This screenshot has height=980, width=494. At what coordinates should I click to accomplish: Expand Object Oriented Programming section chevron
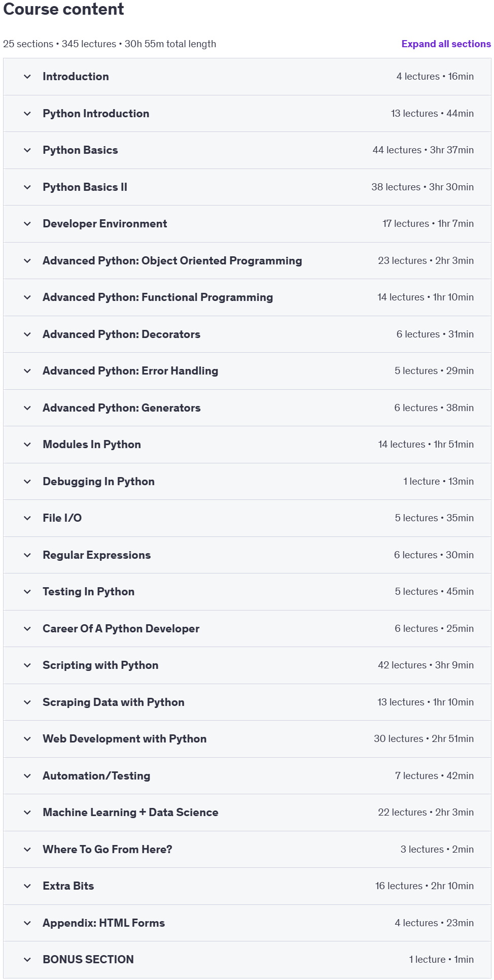pyautogui.click(x=27, y=261)
